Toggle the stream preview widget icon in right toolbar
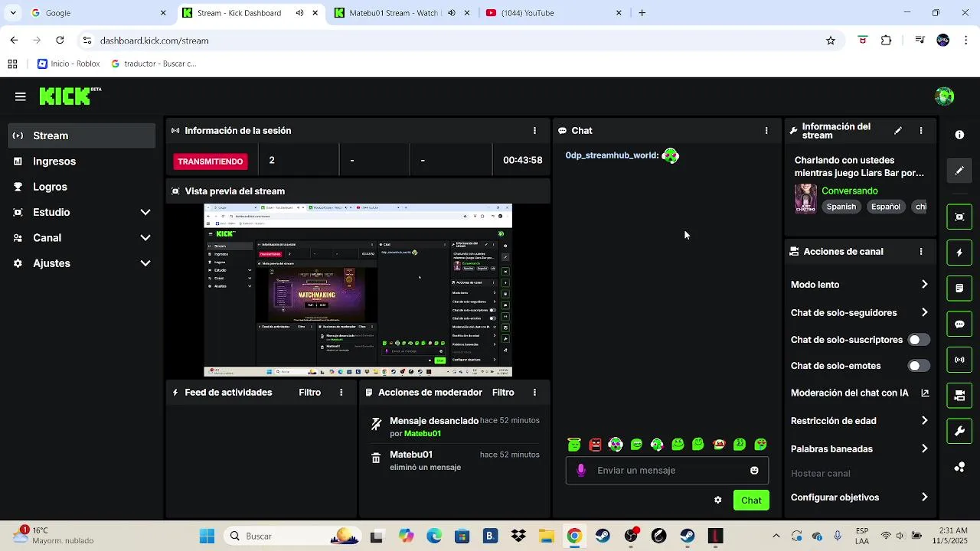980x551 pixels. (959, 217)
